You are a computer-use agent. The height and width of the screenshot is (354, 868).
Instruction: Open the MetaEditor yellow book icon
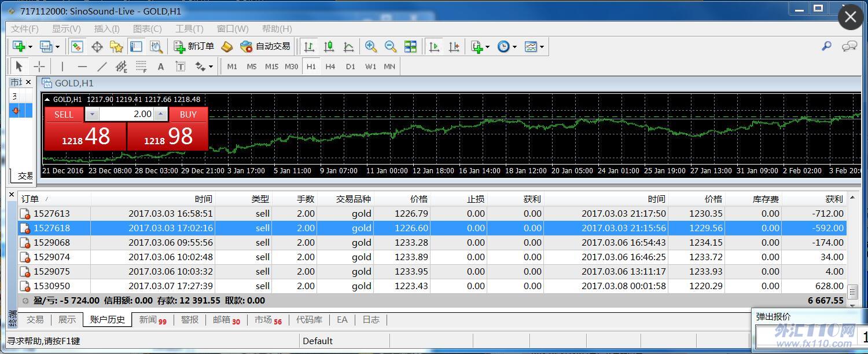(x=227, y=46)
